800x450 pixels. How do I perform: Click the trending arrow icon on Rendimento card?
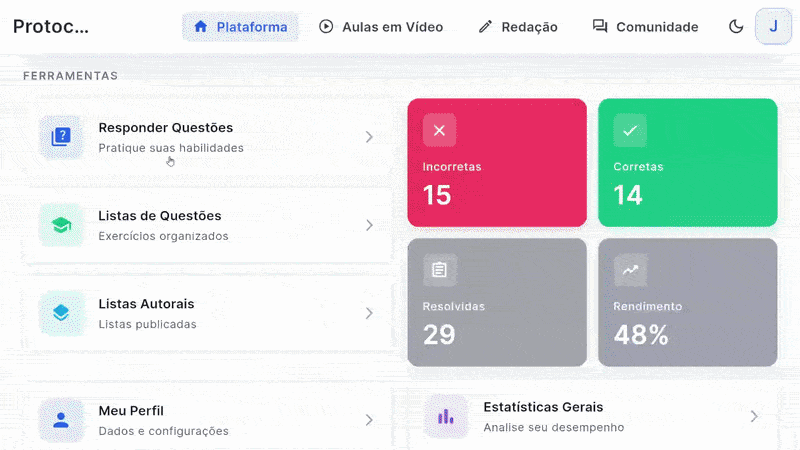630,269
